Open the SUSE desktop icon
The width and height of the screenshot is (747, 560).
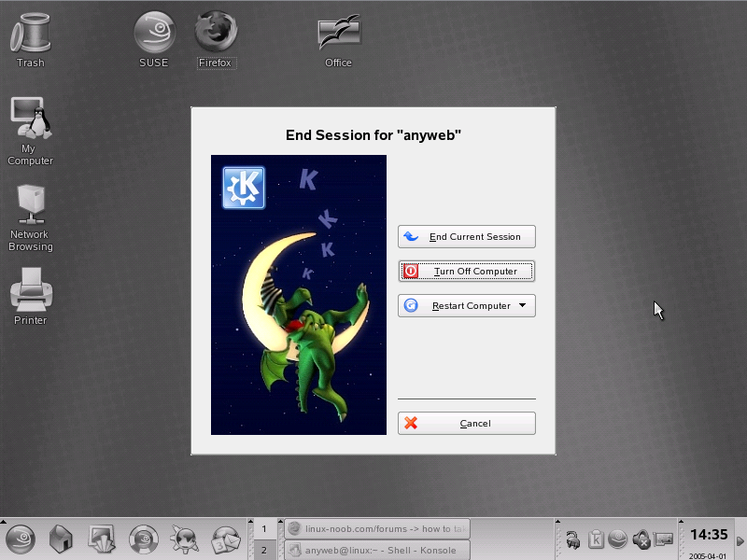click(x=154, y=40)
